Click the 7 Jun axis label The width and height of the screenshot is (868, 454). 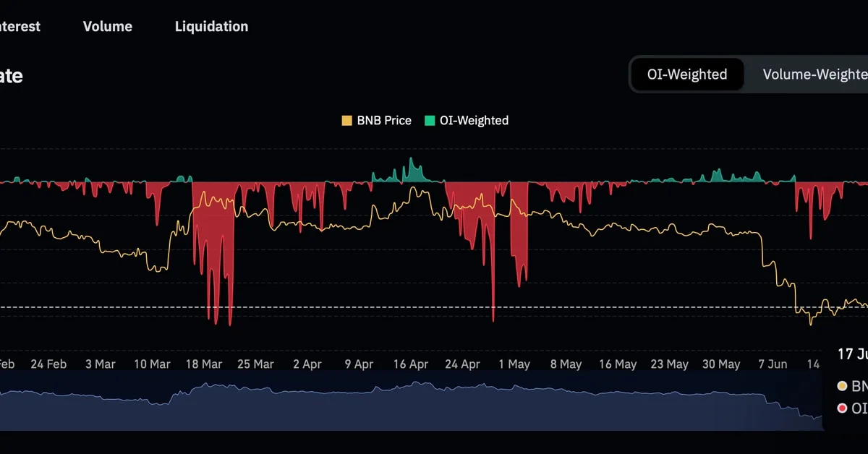coord(773,364)
